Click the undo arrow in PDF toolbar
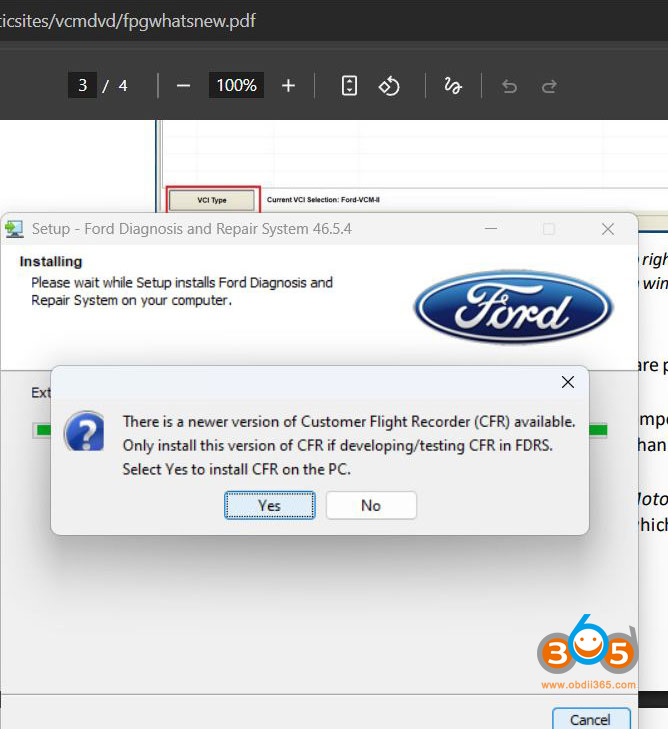 pos(509,86)
